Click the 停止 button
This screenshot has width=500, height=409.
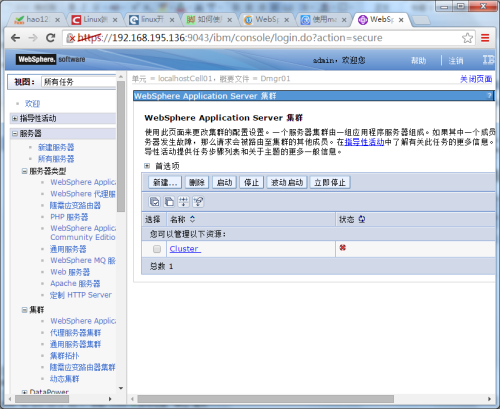coord(252,182)
